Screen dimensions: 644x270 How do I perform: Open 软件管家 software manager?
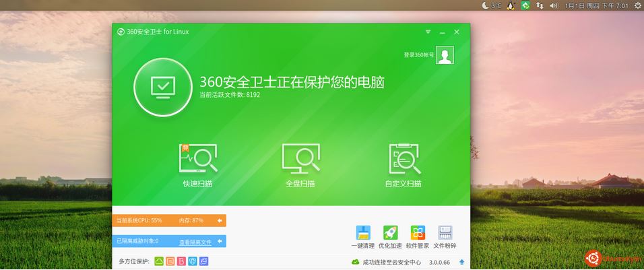coord(418,237)
